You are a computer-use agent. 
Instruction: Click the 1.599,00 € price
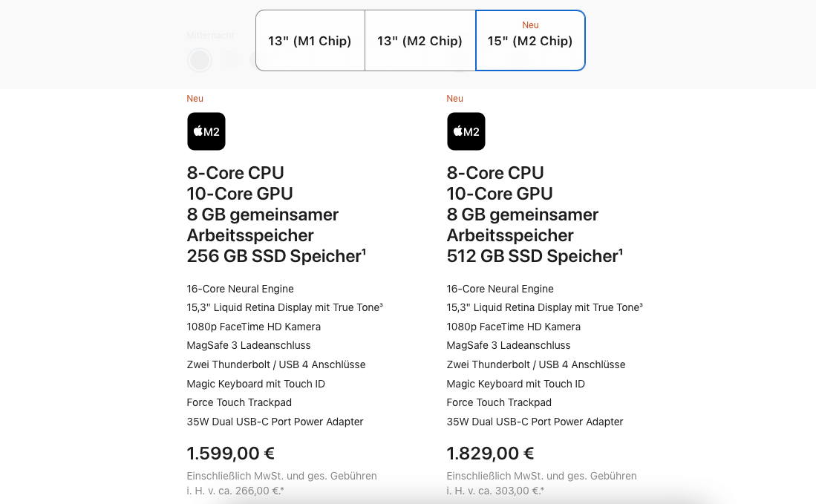(230, 453)
